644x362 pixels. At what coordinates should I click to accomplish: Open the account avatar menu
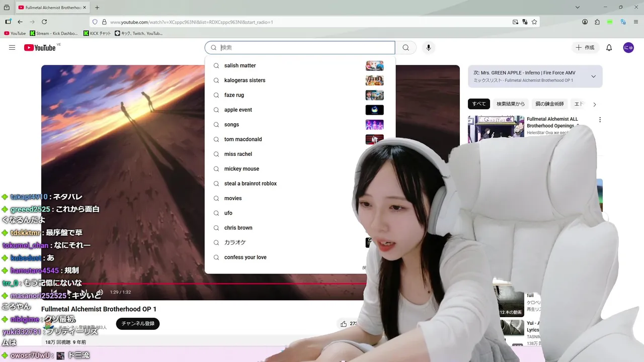(x=628, y=48)
